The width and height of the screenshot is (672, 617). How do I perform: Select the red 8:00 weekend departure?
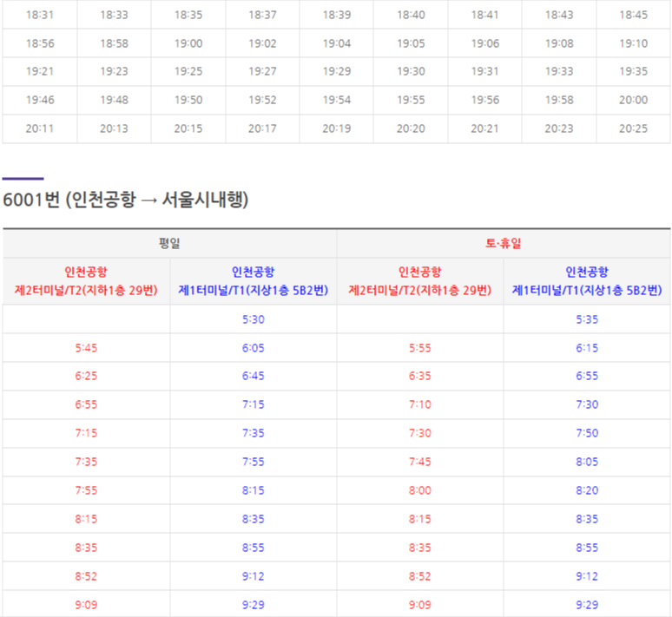pyautogui.click(x=419, y=490)
